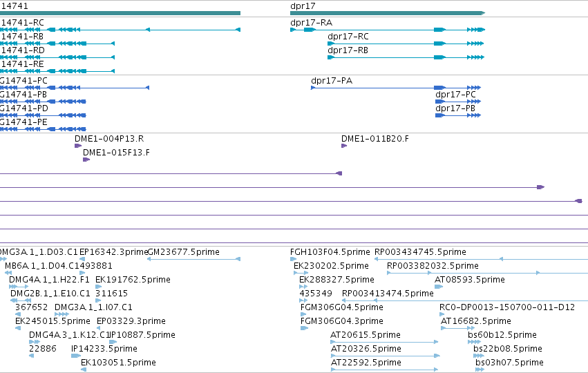Click the 14741-RE transcript label
This screenshot has width=588, height=373.
pos(22,64)
